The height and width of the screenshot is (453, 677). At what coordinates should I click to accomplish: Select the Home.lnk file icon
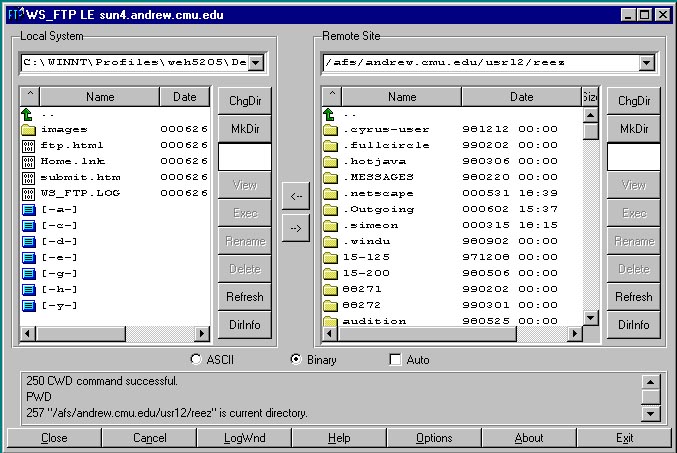[28, 162]
